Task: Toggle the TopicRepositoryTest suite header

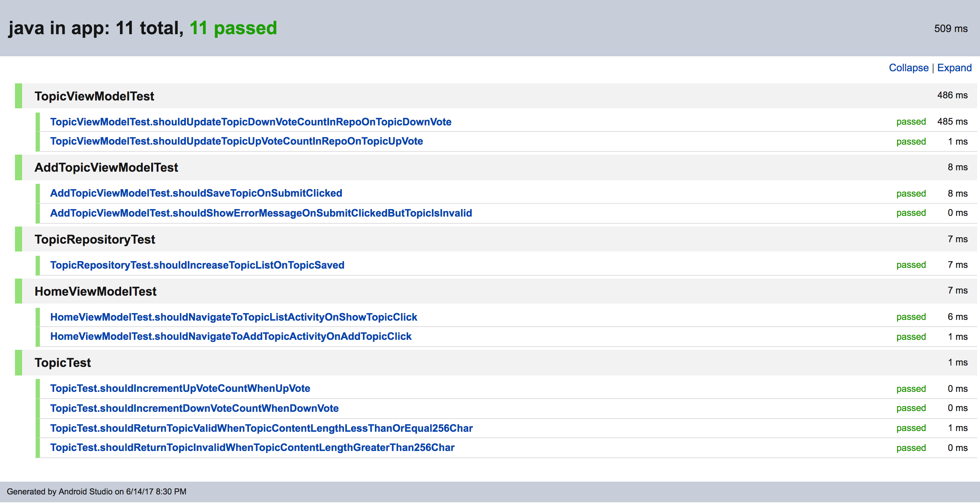Action: [95, 239]
